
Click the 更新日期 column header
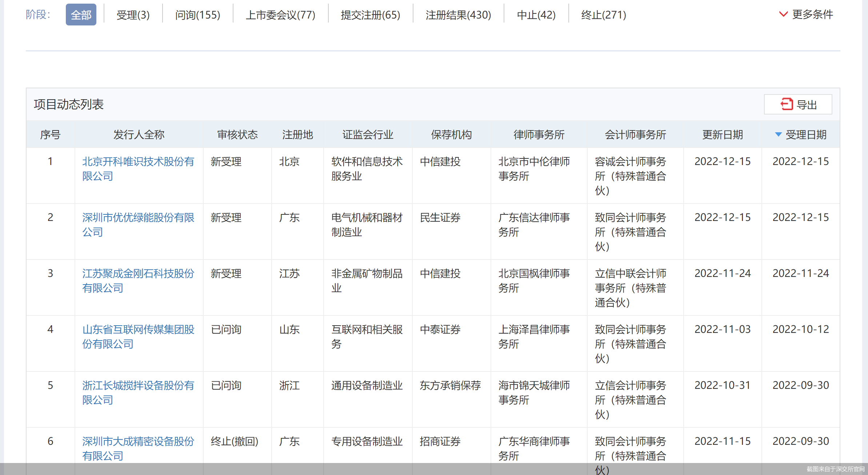tap(722, 135)
